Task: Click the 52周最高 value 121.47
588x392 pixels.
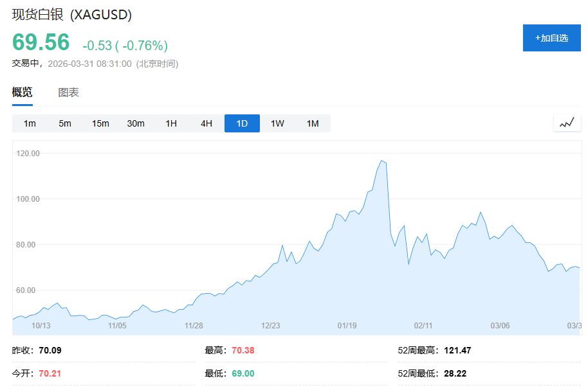Action: [x=457, y=350]
